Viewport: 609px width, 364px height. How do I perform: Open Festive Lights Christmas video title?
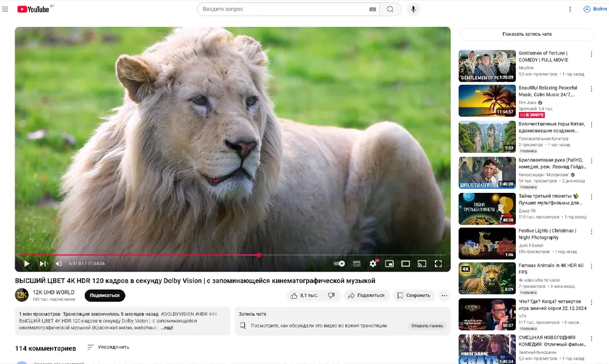[547, 234]
